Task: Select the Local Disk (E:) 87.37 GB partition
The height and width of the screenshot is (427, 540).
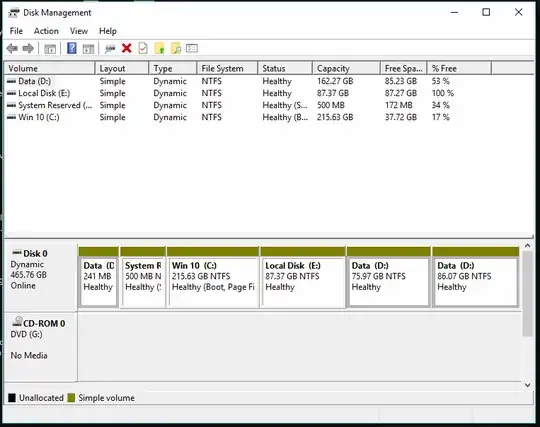Action: pos(303,277)
